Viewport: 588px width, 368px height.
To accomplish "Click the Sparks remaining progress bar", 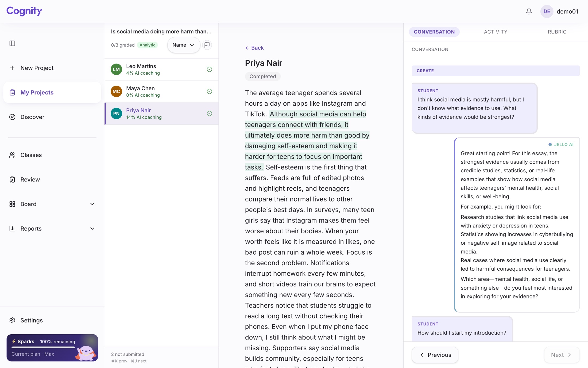I will pyautogui.click(x=43, y=347).
